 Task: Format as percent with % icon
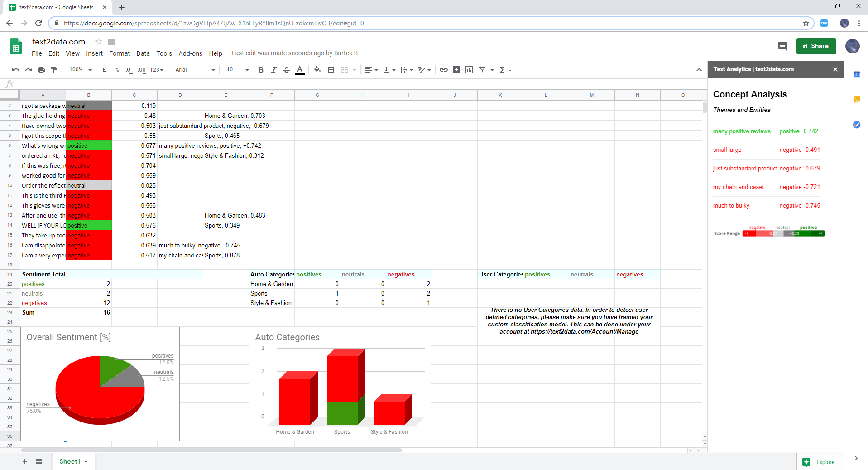117,70
